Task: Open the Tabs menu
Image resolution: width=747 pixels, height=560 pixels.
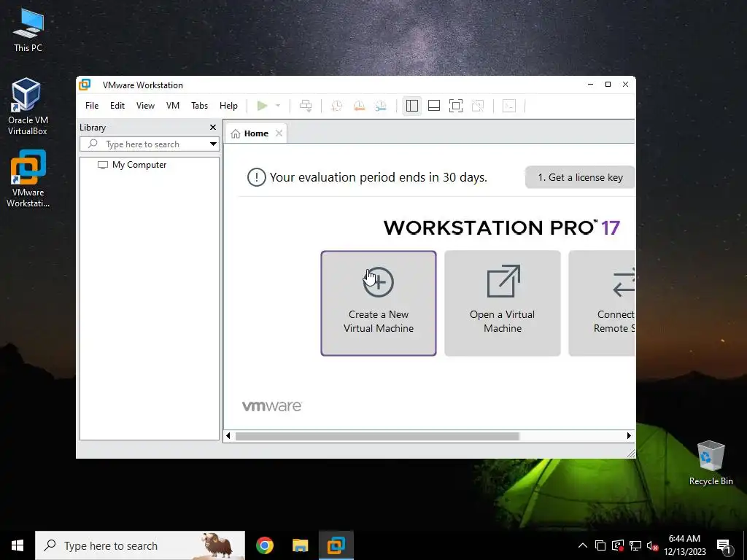Action: pyautogui.click(x=200, y=106)
